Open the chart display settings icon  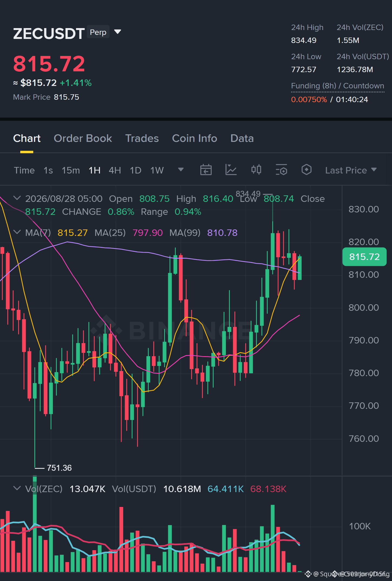coord(281,170)
